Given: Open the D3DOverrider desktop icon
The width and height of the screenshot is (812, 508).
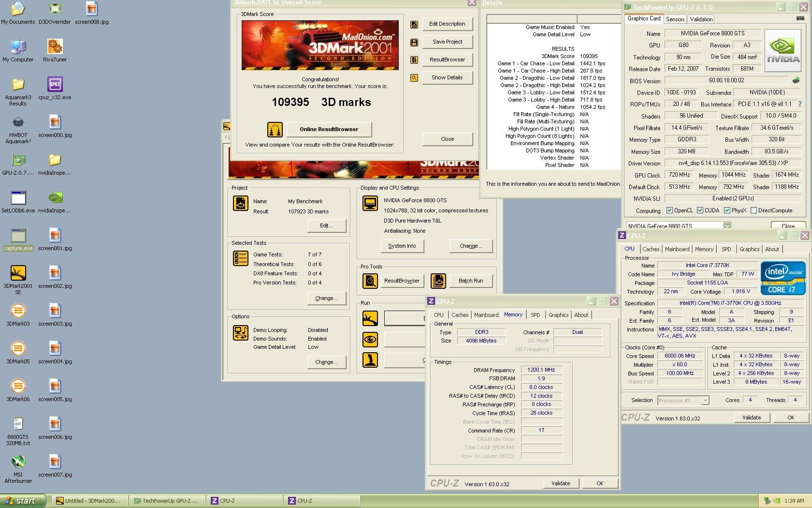Looking at the screenshot, I should pos(55,9).
